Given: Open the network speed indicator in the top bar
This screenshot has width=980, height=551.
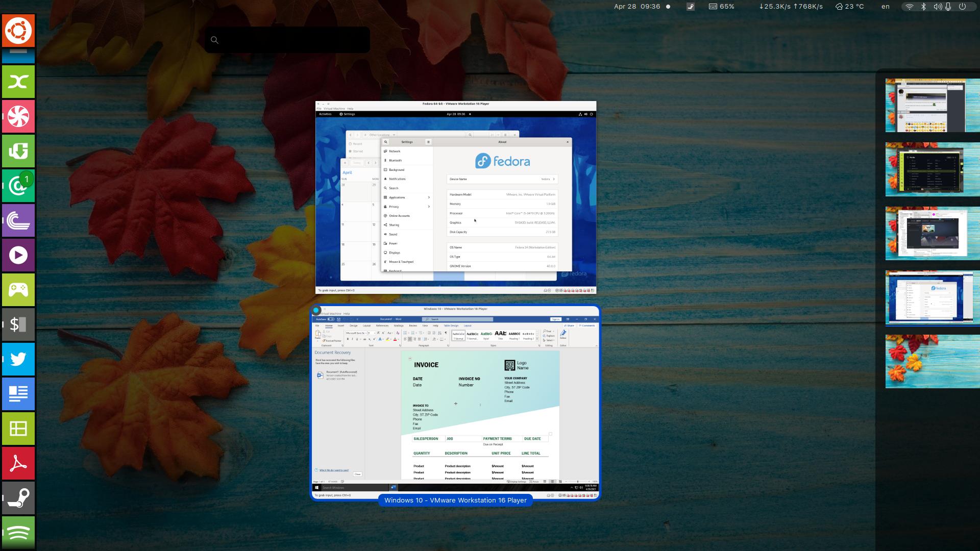Looking at the screenshot, I should [x=791, y=7].
